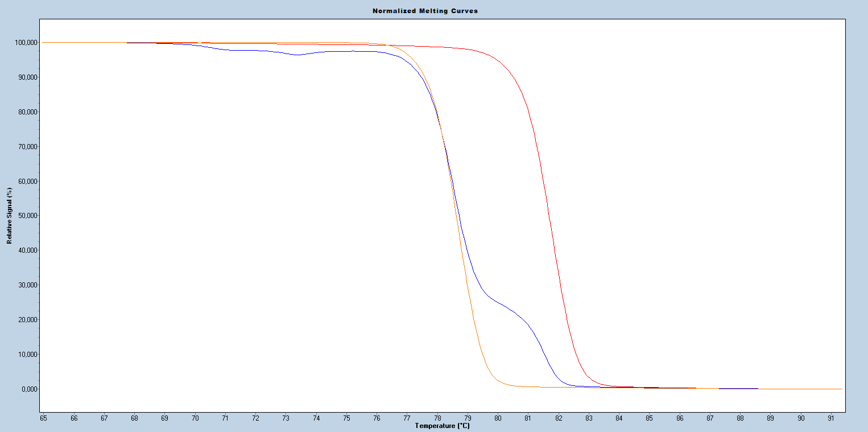This screenshot has height=432, width=868.
Task: Click the '80' tick on the temperature axis
Action: click(498, 418)
